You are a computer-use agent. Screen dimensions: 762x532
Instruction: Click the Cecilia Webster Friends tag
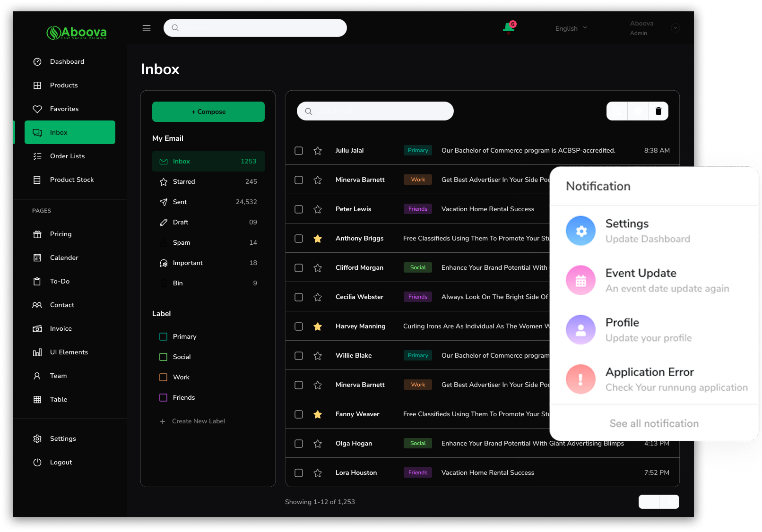(x=418, y=297)
